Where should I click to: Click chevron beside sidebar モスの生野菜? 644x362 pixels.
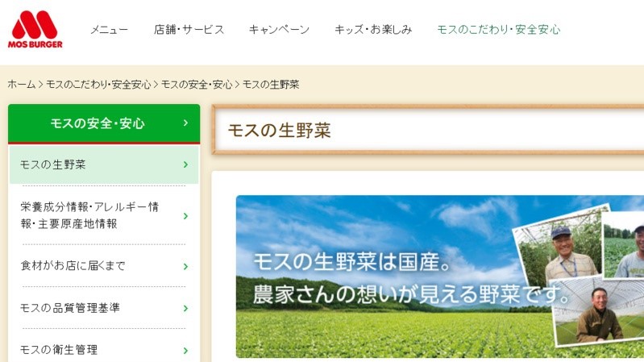pyautogui.click(x=185, y=164)
